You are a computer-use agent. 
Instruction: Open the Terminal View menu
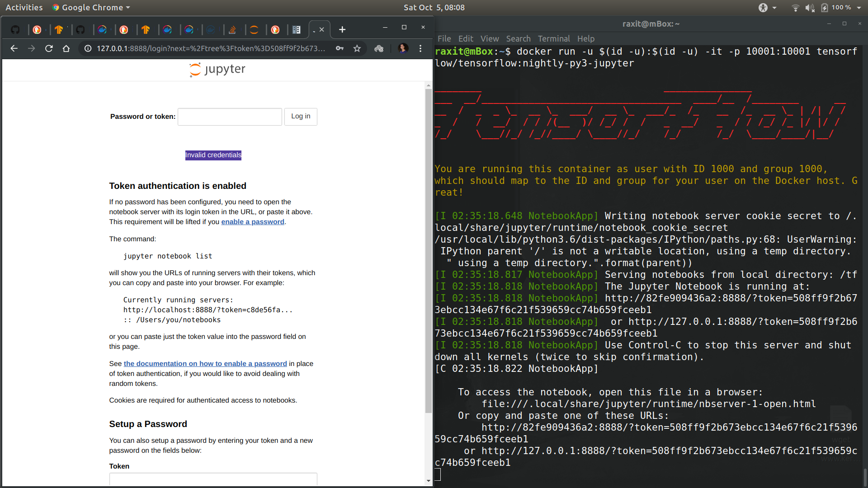point(490,39)
